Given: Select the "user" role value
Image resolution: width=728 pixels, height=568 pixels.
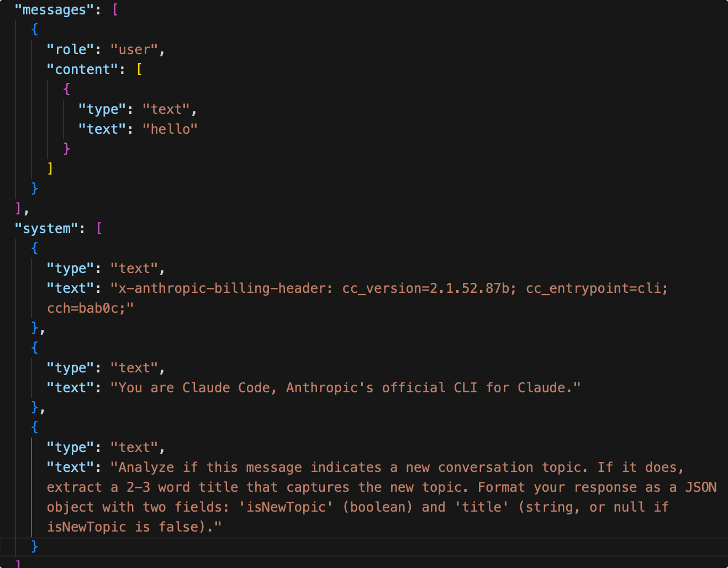Looking at the screenshot, I should coord(134,50).
